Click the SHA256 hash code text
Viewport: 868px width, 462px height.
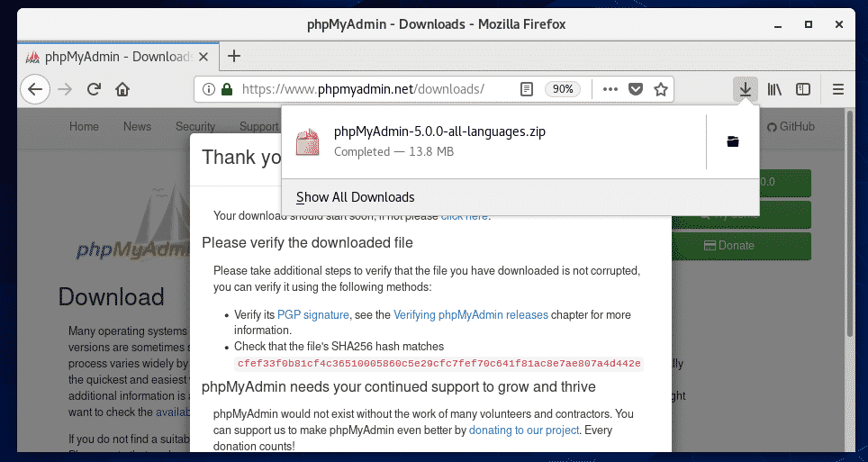coord(439,364)
